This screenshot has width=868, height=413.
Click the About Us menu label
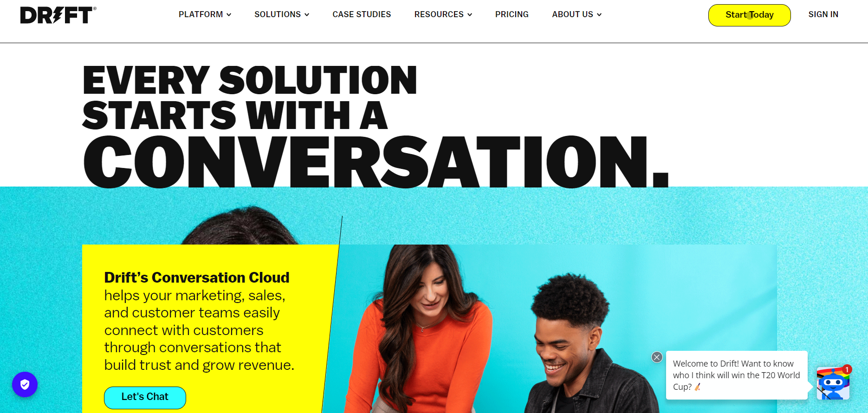pyautogui.click(x=572, y=14)
